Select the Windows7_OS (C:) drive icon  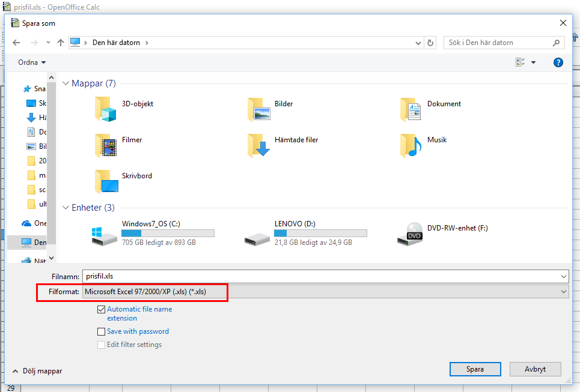point(105,234)
